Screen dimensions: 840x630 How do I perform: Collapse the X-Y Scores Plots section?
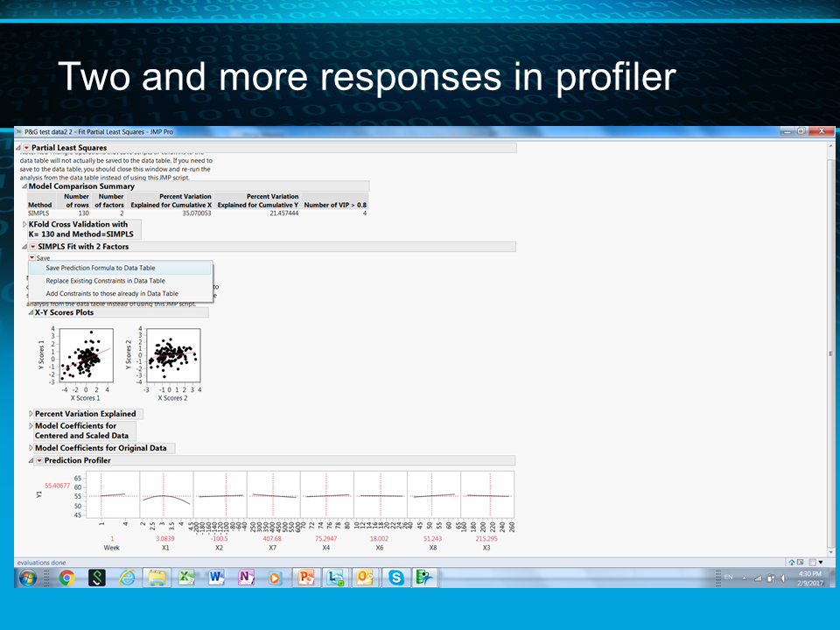pos(31,313)
